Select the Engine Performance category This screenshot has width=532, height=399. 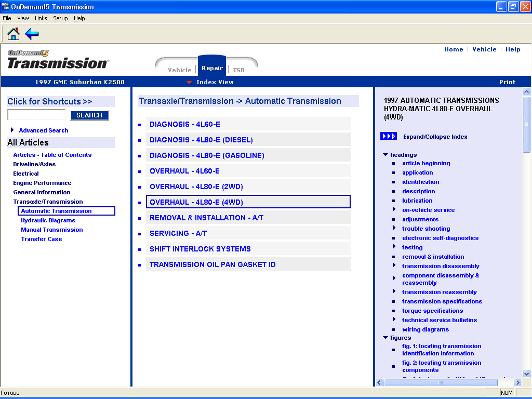pos(42,183)
